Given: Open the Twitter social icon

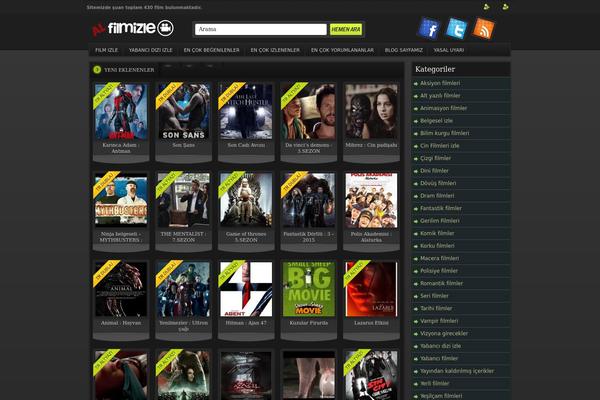Looking at the screenshot, I should pos(456,28).
